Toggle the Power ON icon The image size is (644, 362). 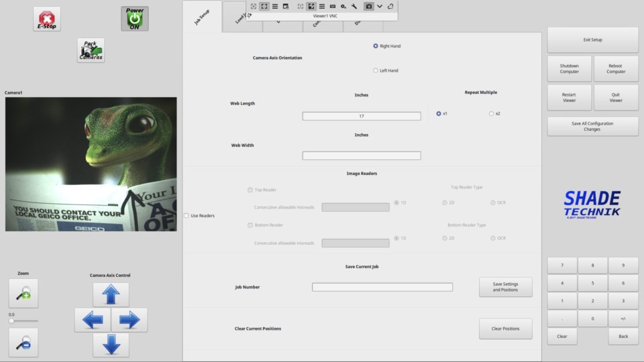point(135,19)
